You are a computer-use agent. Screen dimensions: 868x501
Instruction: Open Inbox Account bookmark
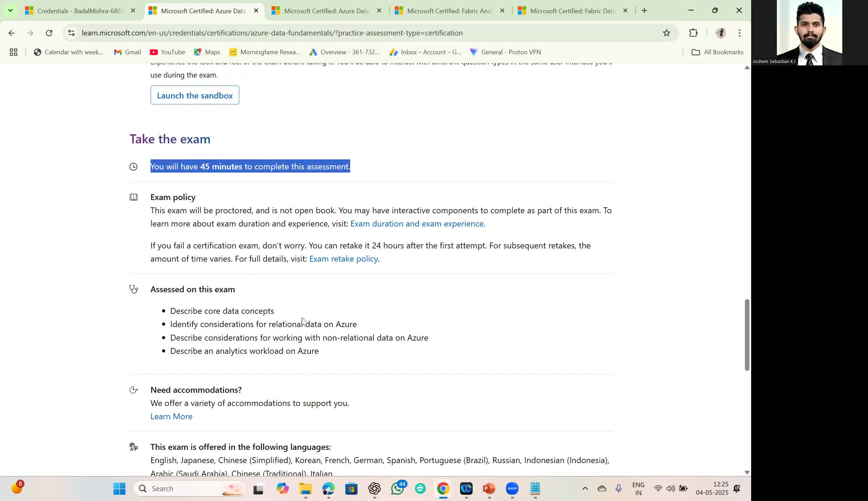point(425,52)
